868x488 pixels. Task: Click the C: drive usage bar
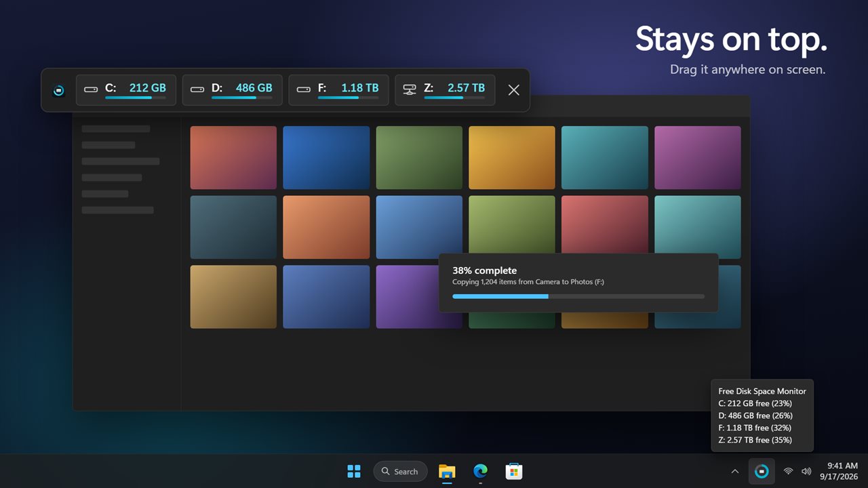136,98
